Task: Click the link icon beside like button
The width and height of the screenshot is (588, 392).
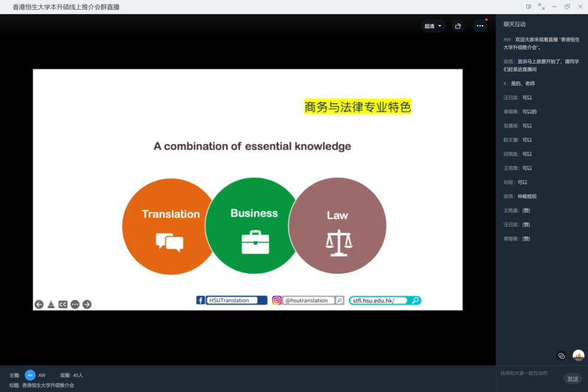Action: pyautogui.click(x=562, y=356)
